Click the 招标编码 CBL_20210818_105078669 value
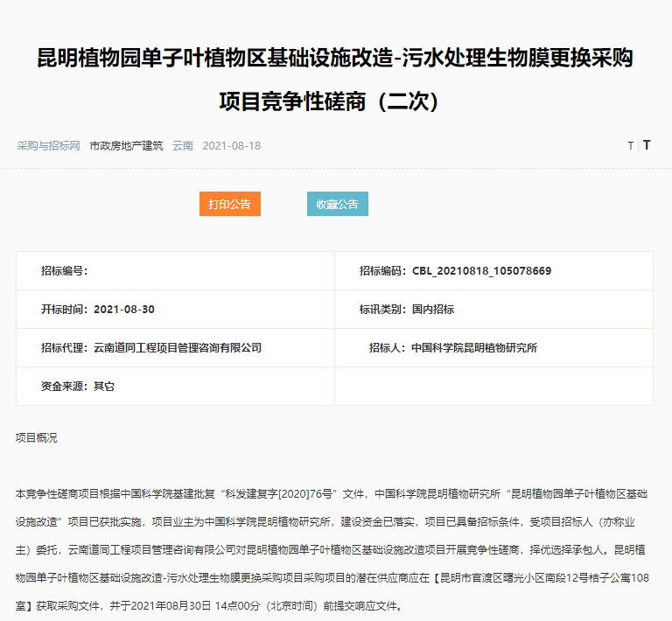672x621 pixels. 481,271
